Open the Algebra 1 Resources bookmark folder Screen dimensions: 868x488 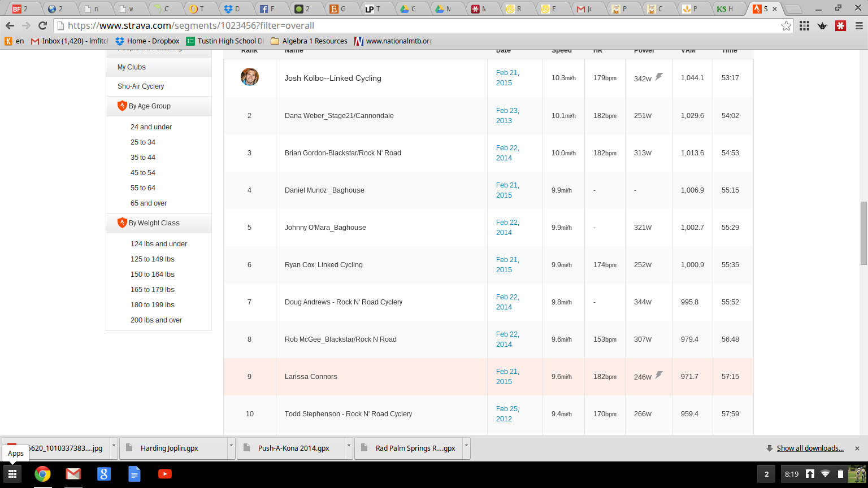point(309,41)
